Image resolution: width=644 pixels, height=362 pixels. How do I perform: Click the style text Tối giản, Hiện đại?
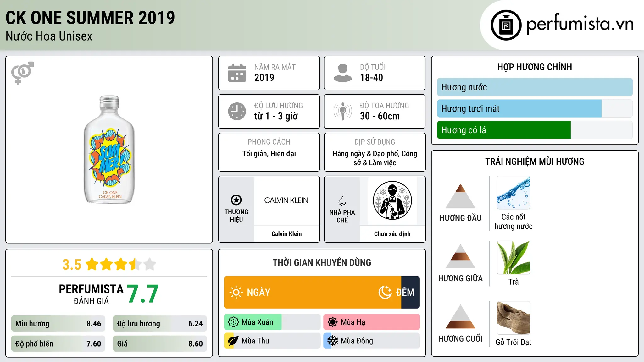[269, 154]
